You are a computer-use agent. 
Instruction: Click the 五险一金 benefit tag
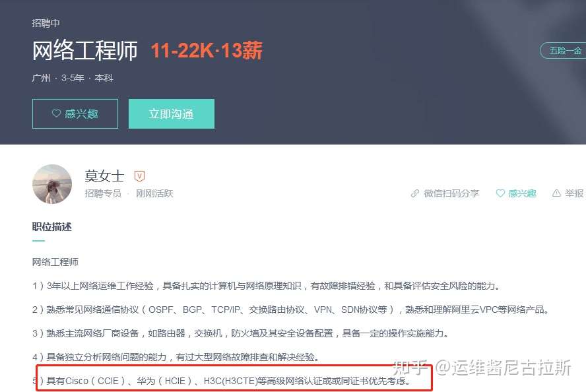pos(565,50)
